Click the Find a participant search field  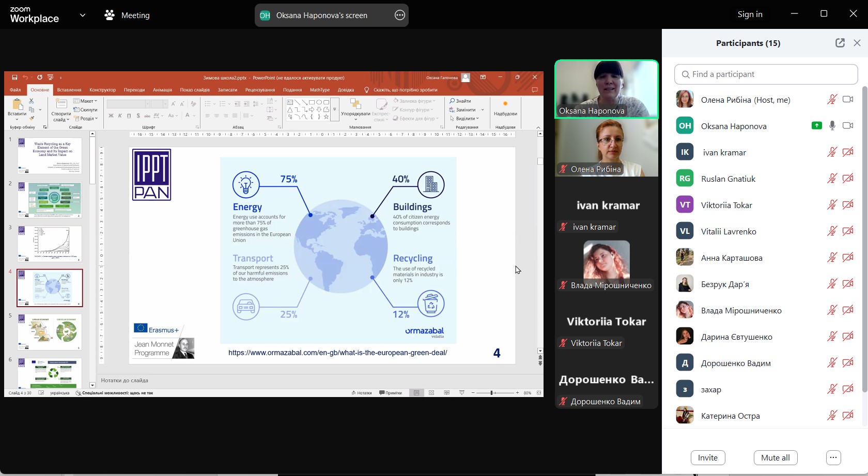(x=766, y=74)
